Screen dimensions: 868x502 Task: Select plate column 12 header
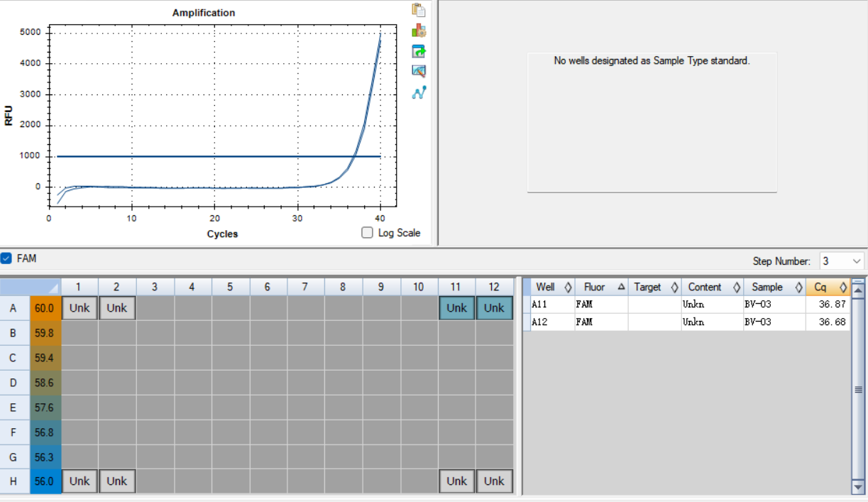coord(495,287)
